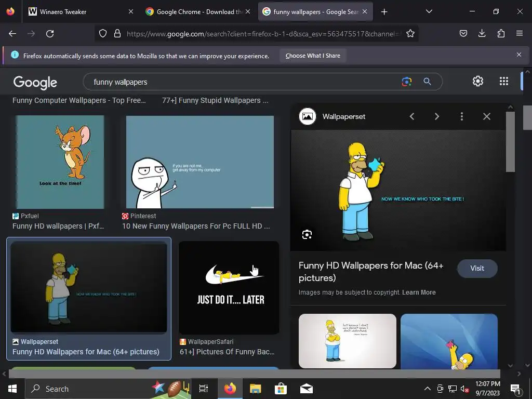Open the extensions puzzle icon
This screenshot has width=532, height=399.
pos(501,33)
